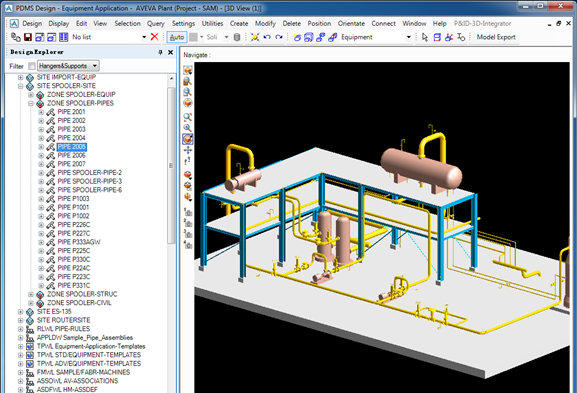Collapse the SITE SPOOLER-SITE node
The image size is (577, 393).
(21, 86)
